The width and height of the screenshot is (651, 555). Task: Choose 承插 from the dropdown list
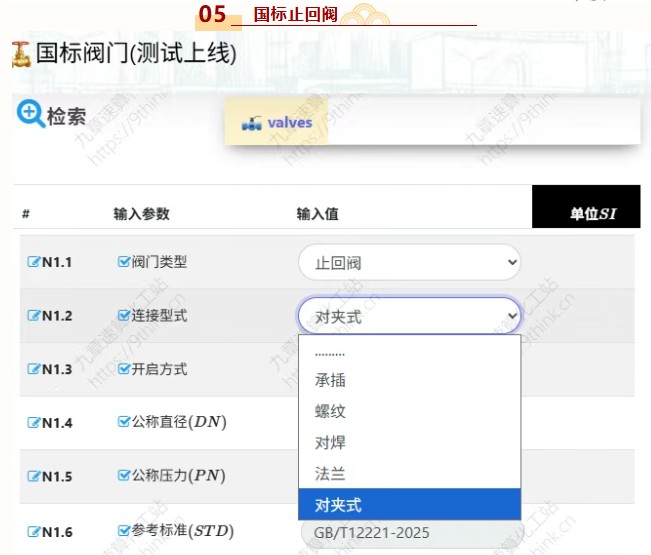[x=330, y=380]
